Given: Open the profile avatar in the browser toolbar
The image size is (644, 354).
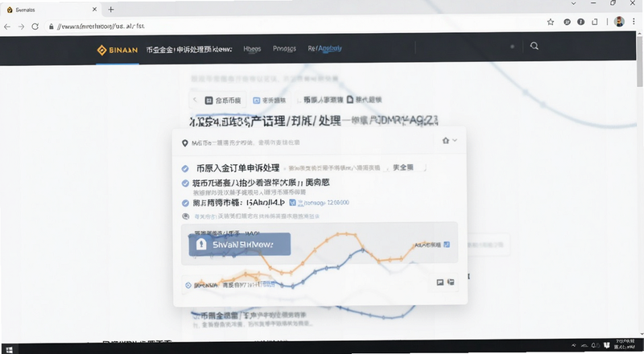Looking at the screenshot, I should point(619,22).
